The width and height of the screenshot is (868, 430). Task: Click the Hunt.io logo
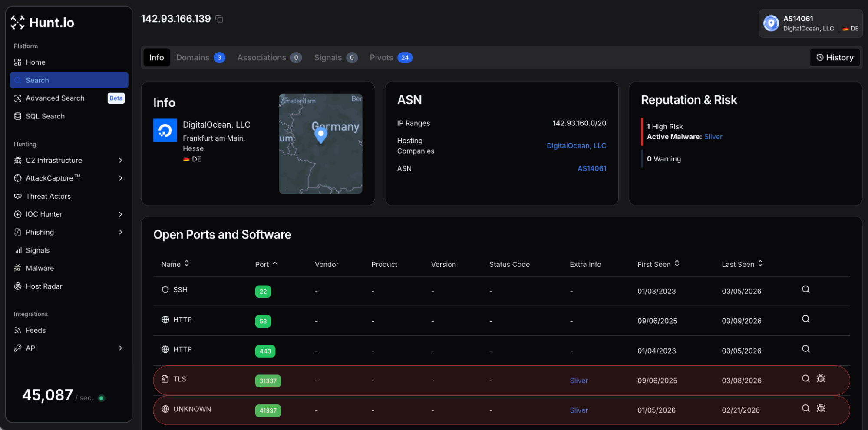click(43, 23)
